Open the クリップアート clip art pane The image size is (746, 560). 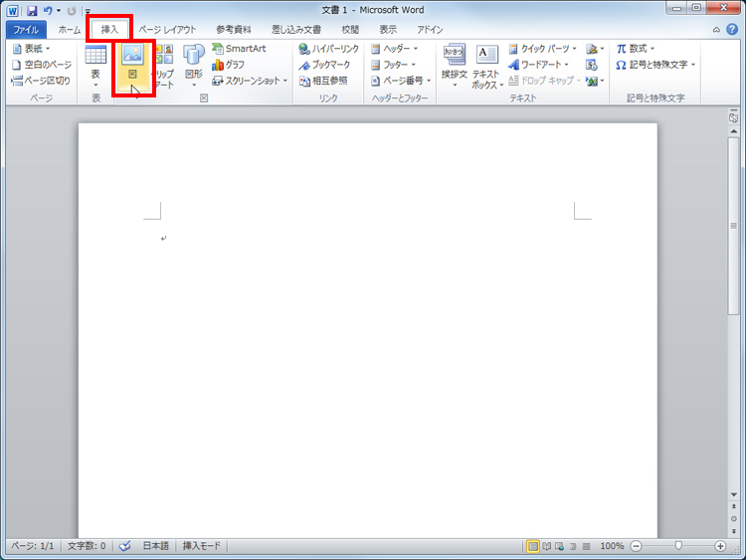coord(164,66)
